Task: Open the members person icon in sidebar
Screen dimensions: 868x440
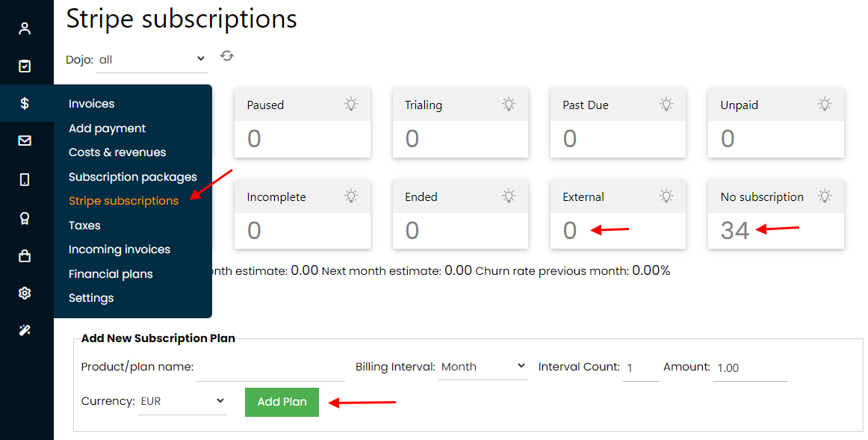Action: point(25,28)
